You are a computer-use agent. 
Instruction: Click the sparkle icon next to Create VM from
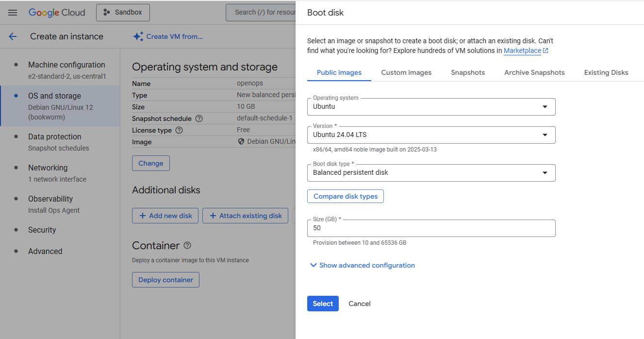pyautogui.click(x=138, y=36)
